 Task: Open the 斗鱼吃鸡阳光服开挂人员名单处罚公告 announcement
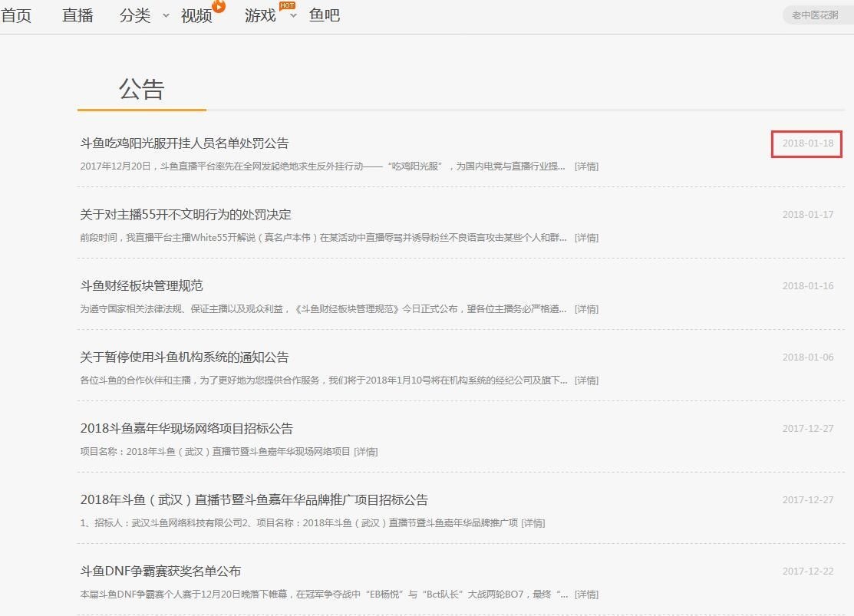point(184,143)
